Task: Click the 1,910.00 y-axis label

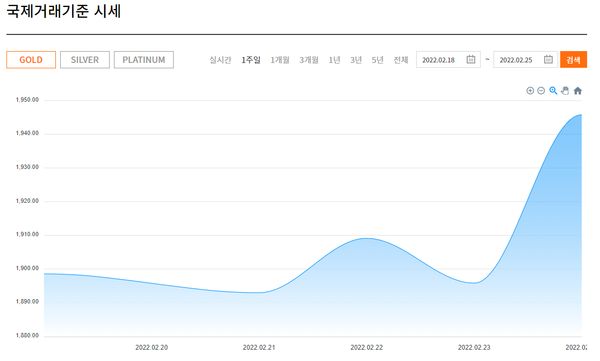Action: [27, 234]
